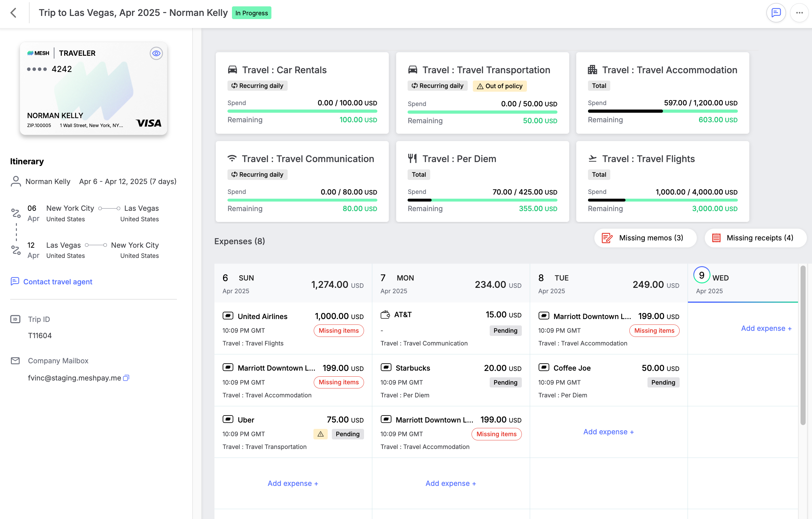Open Missing receipts (4) filter
Image resolution: width=812 pixels, height=519 pixels.
pos(755,238)
